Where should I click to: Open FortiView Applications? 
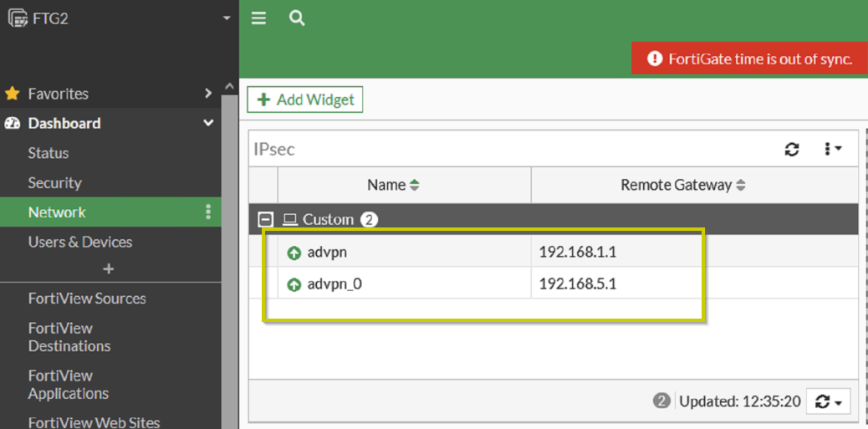pyautogui.click(x=68, y=385)
